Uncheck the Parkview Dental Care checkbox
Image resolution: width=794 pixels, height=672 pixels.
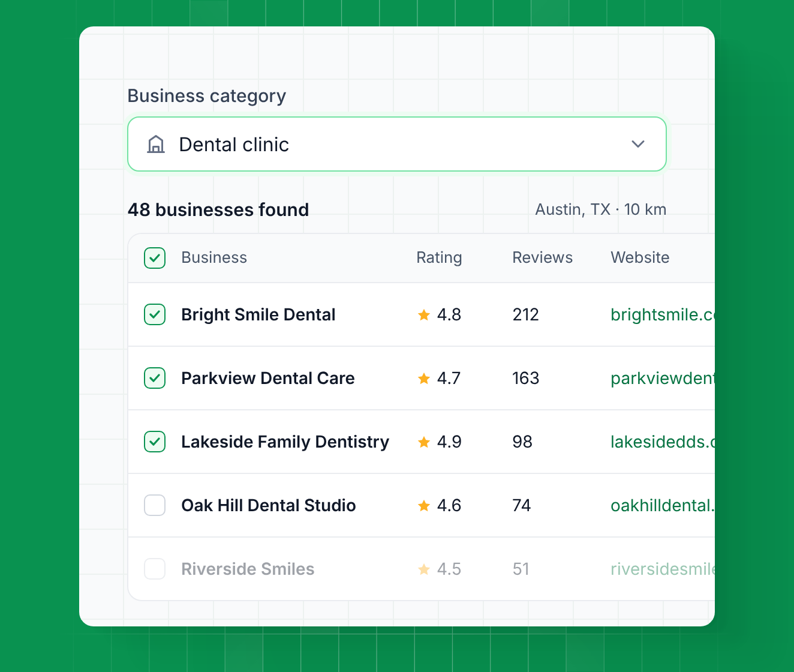(x=155, y=378)
